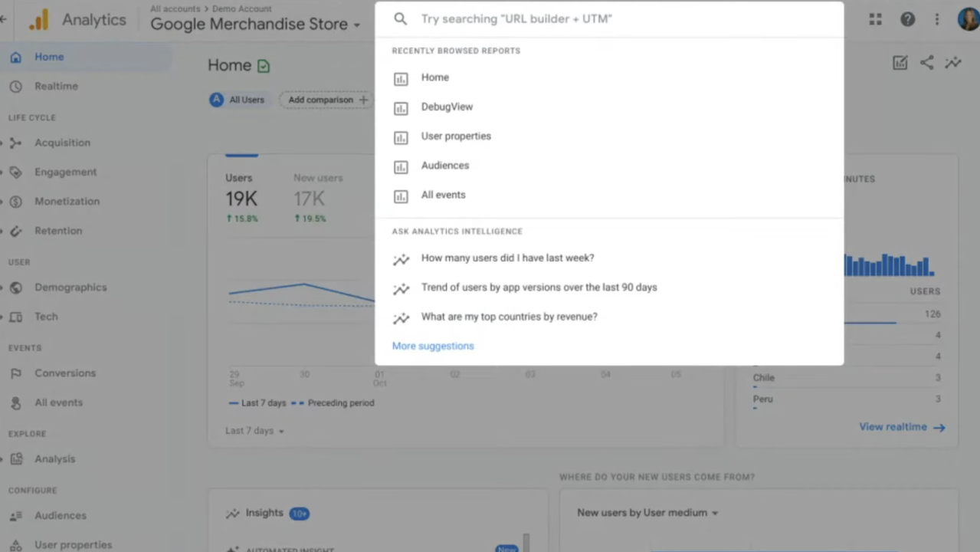Viewport: 980px width, 552px height.
Task: Choose User properties in recent reports list
Action: coord(456,136)
